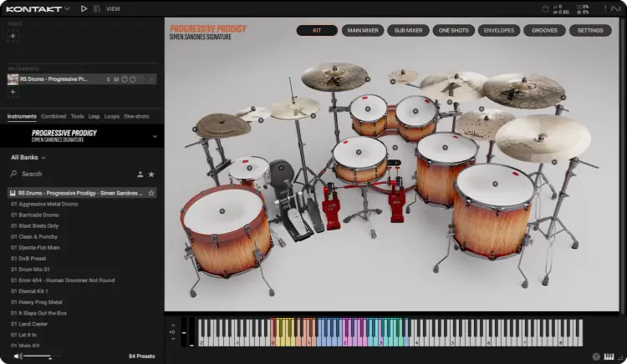Screen dimensions: 627x364
Task: Open the Main Mixer page
Action: 363,31
